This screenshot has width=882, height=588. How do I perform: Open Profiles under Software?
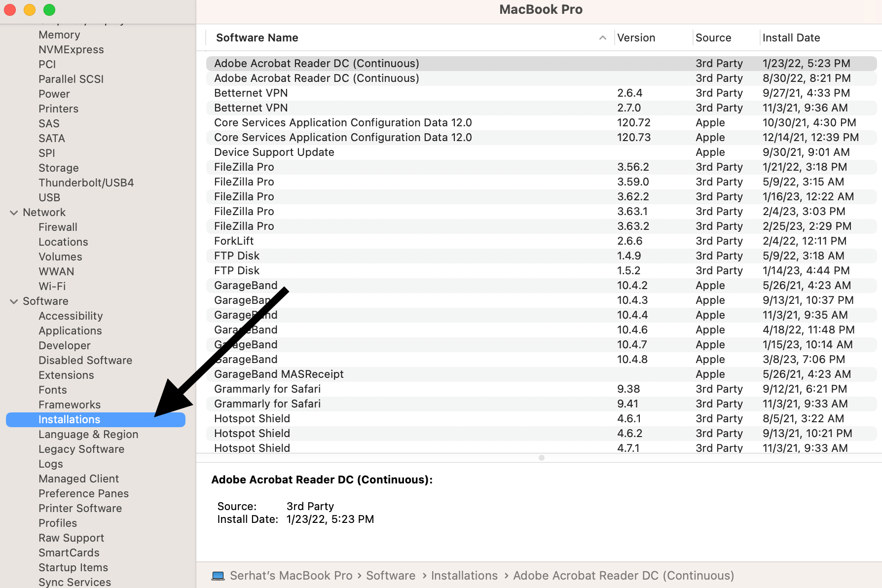click(58, 523)
